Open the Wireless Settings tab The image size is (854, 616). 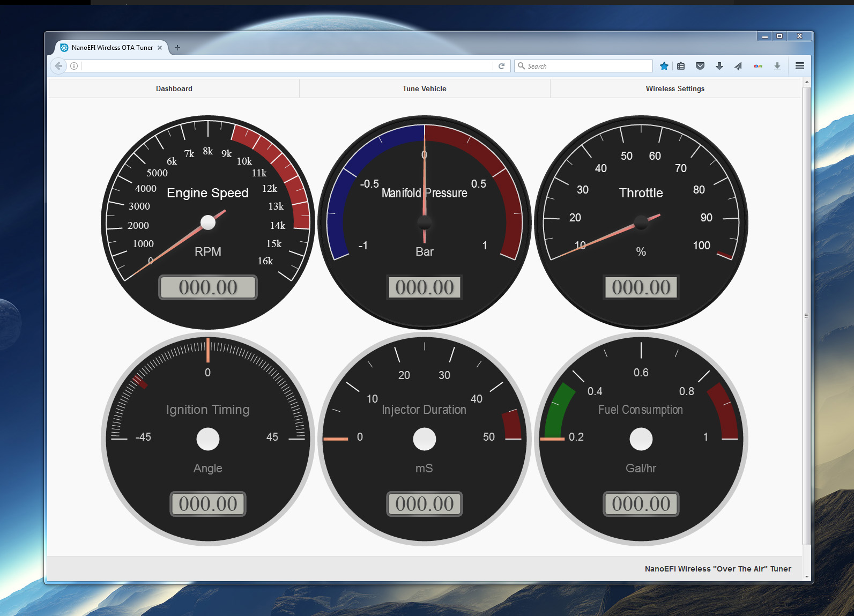coord(675,88)
